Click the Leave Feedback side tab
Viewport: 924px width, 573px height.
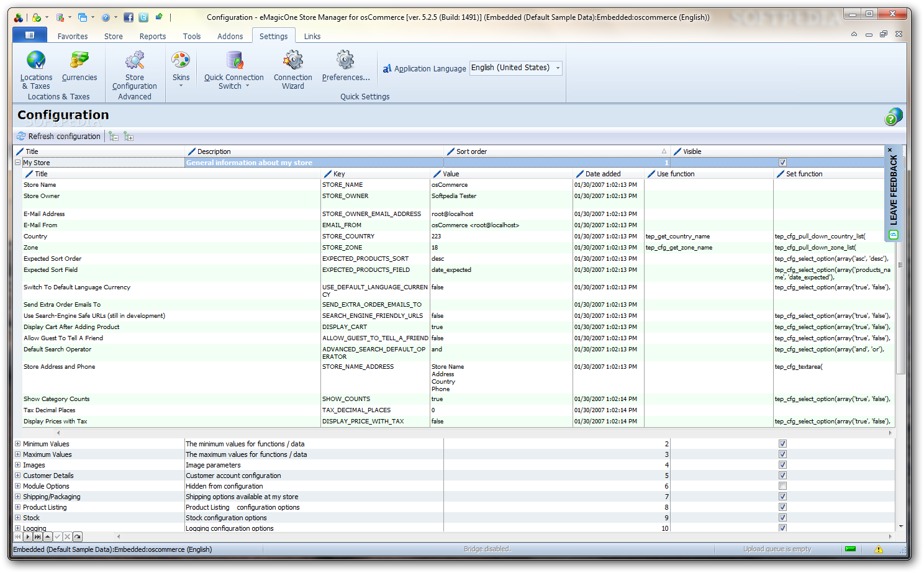(894, 193)
